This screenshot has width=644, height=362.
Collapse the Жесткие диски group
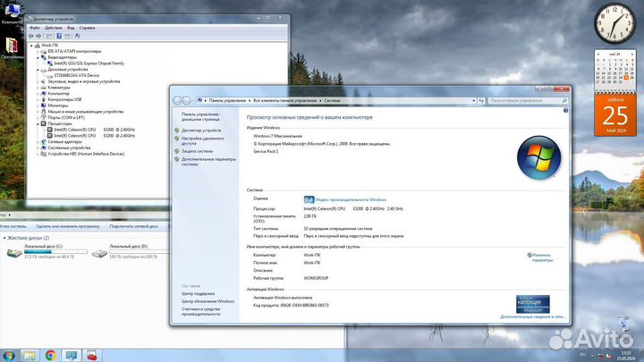coord(4,238)
